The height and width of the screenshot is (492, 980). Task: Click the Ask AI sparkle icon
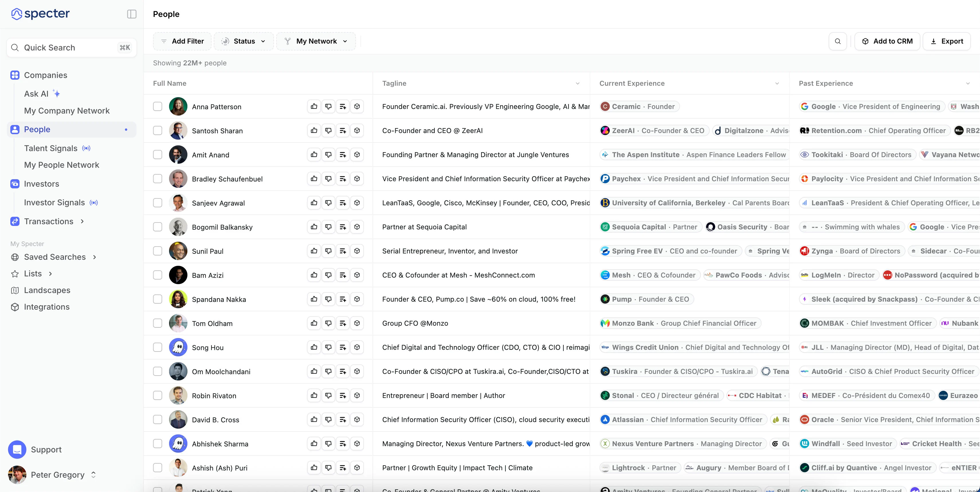pos(56,93)
